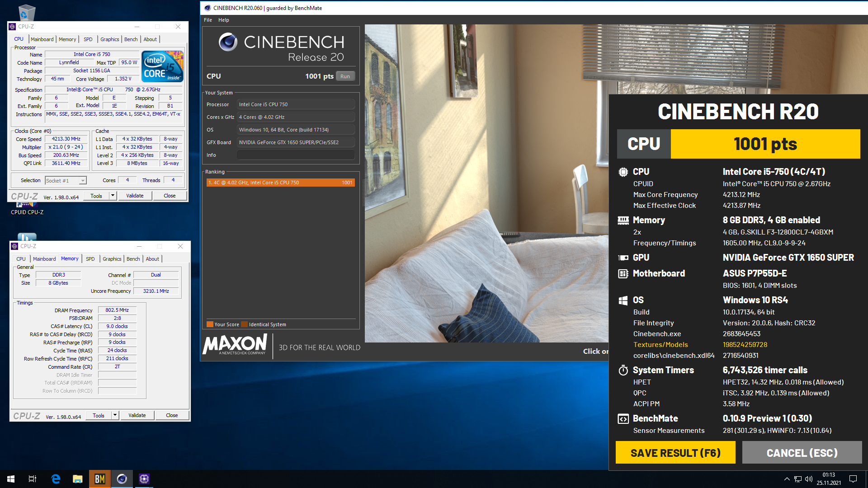
Task: Open Bench tab in top CPU-Z
Action: pos(131,39)
